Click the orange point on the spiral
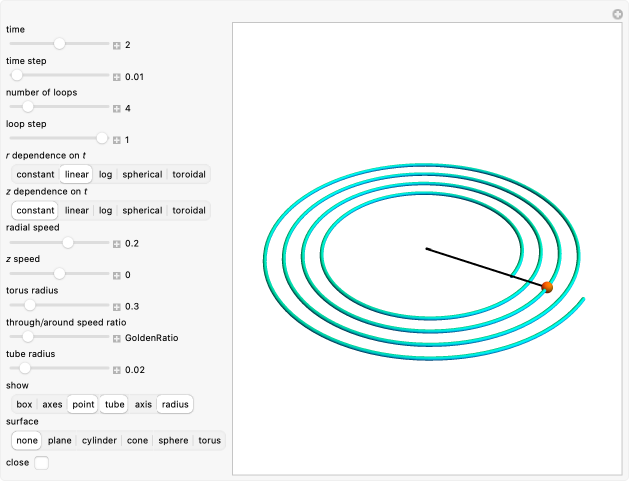The width and height of the screenshot is (629, 482). pos(547,287)
